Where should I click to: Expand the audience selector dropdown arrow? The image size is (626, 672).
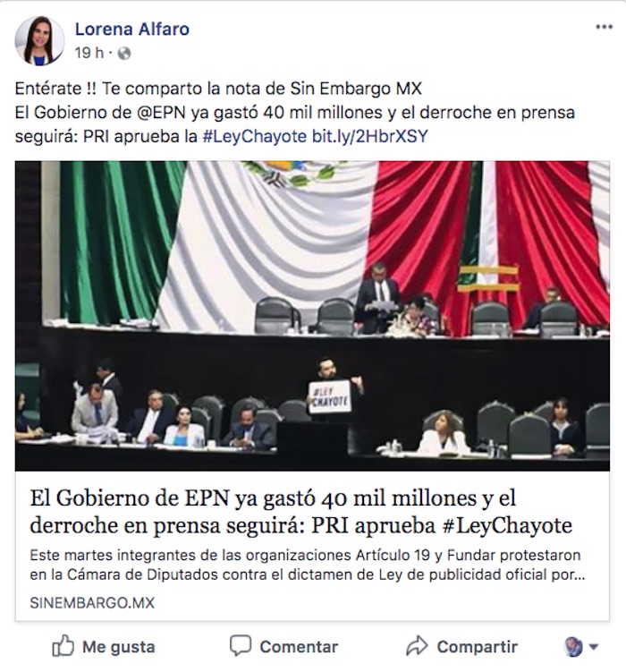594,647
